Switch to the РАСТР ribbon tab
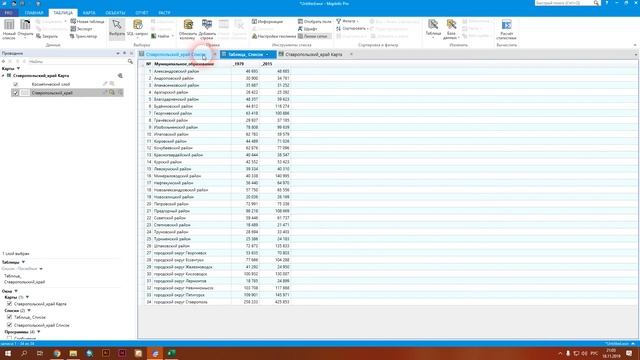 tap(164, 13)
